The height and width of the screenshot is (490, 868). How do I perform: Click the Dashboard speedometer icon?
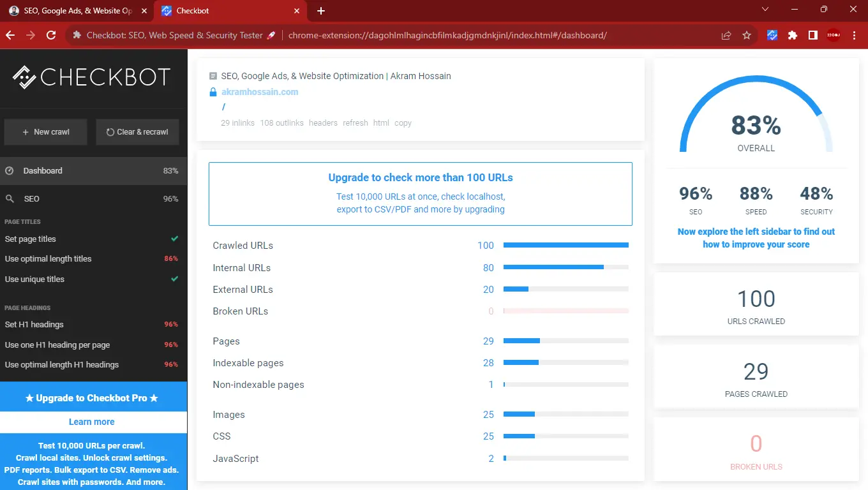(x=10, y=171)
